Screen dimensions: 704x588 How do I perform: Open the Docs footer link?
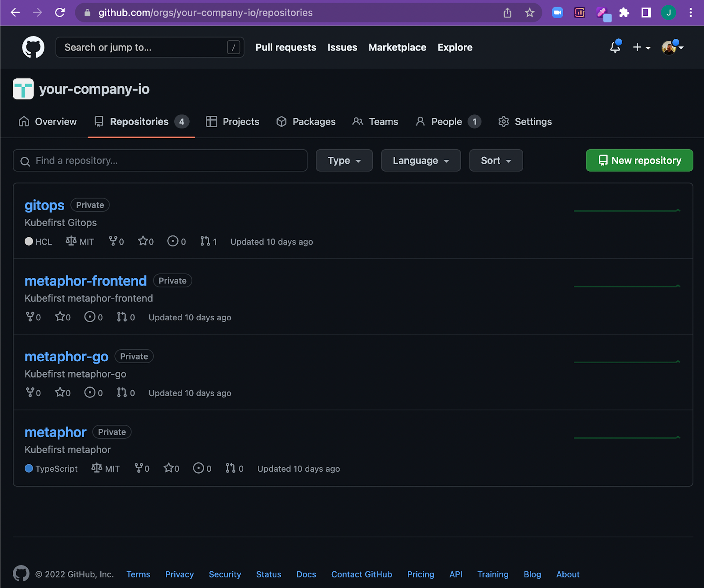306,574
